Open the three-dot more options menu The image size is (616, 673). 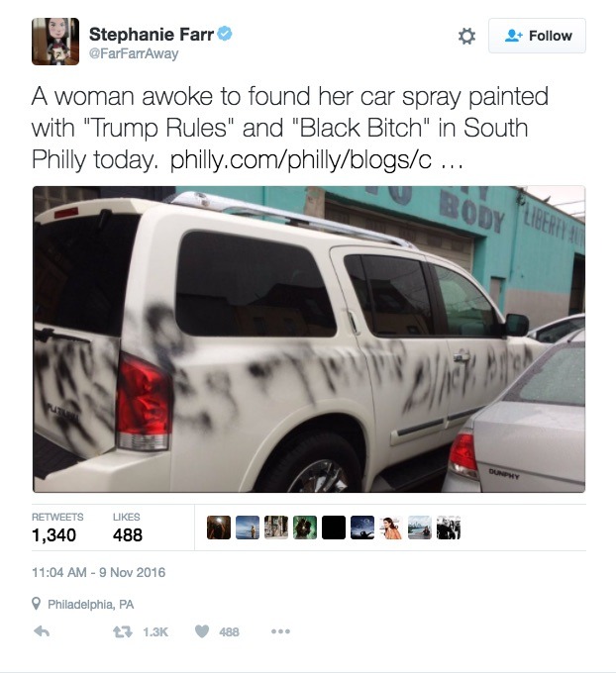(280, 631)
